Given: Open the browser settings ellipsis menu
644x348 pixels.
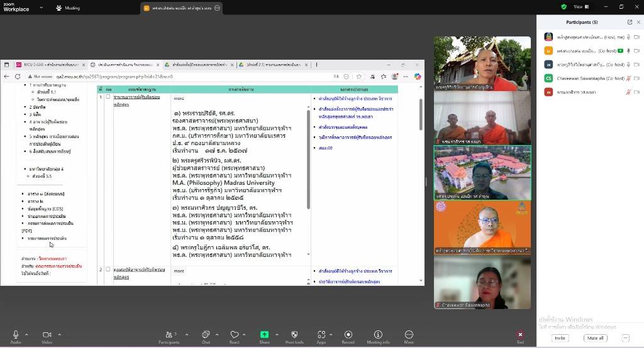Looking at the screenshot, I should point(406,77).
